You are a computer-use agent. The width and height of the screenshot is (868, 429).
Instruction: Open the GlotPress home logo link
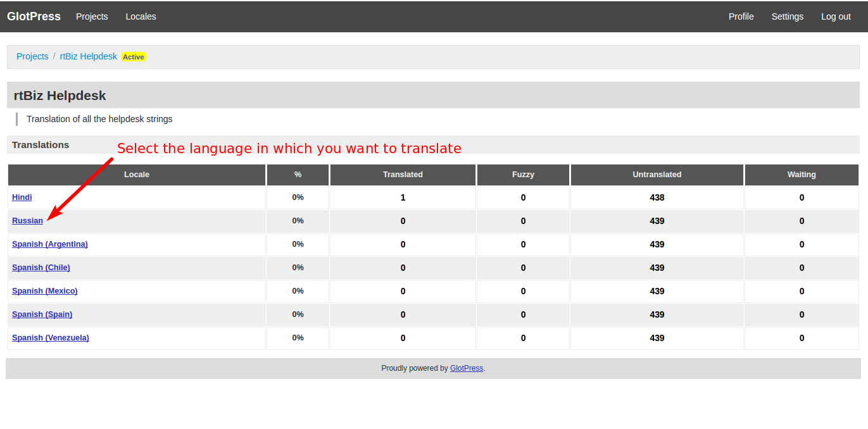point(34,16)
